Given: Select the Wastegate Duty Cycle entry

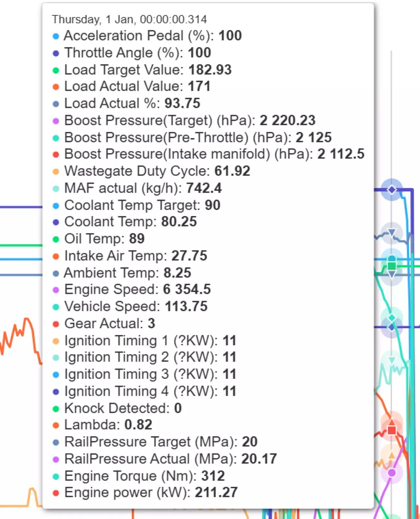Looking at the screenshot, I should pyautogui.click(x=157, y=171).
